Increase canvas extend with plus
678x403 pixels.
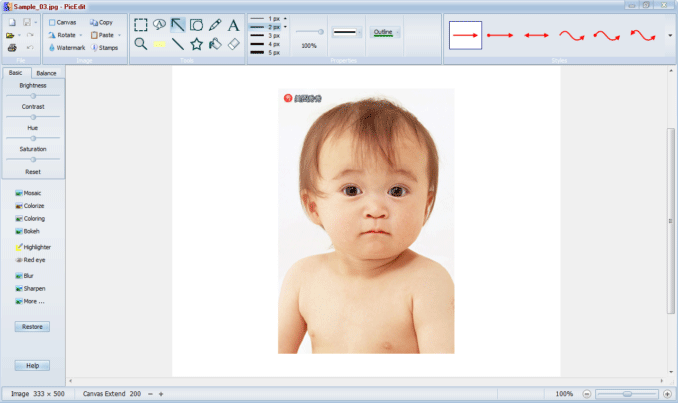pos(161,394)
